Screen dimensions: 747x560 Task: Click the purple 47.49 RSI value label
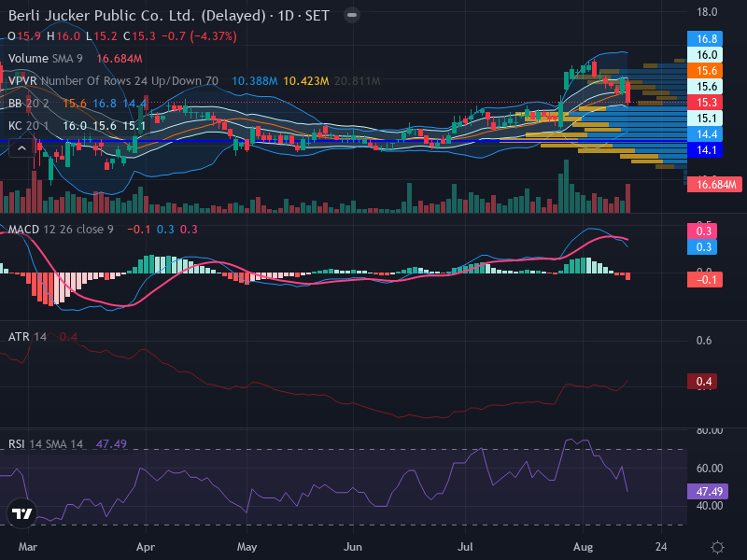[708, 492]
